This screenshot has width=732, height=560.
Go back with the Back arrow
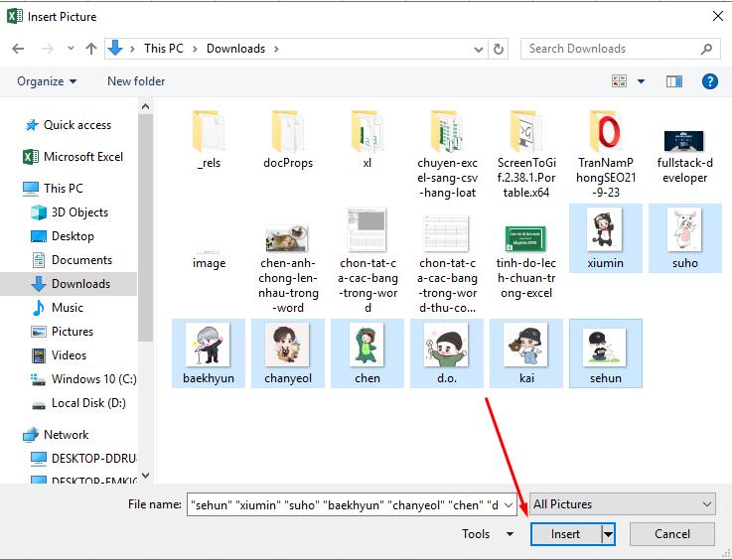coord(18,49)
